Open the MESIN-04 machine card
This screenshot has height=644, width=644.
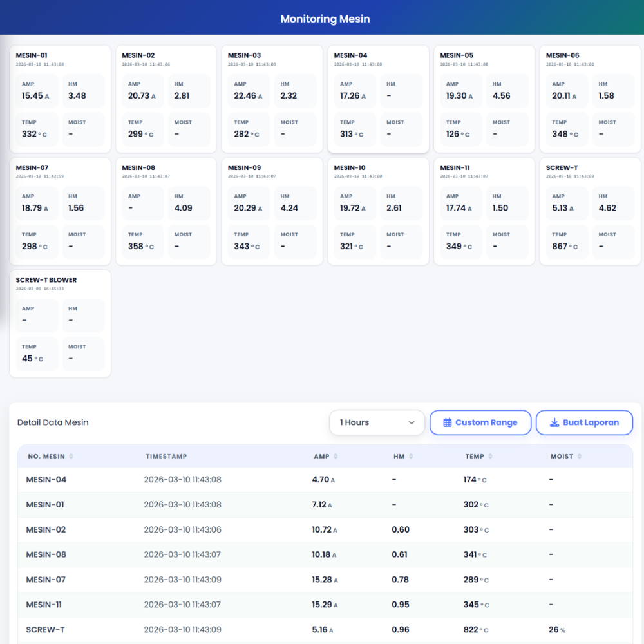[x=378, y=99]
